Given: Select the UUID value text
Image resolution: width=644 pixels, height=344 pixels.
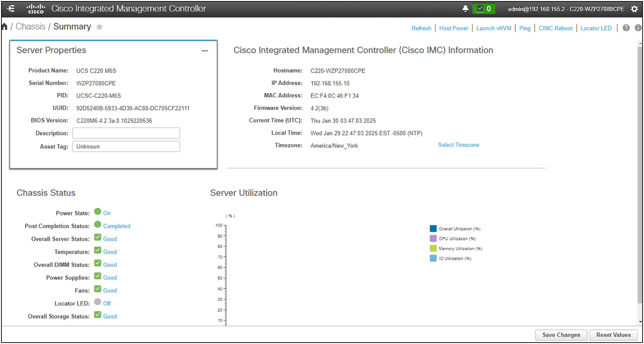Looking at the screenshot, I should click(x=133, y=108).
